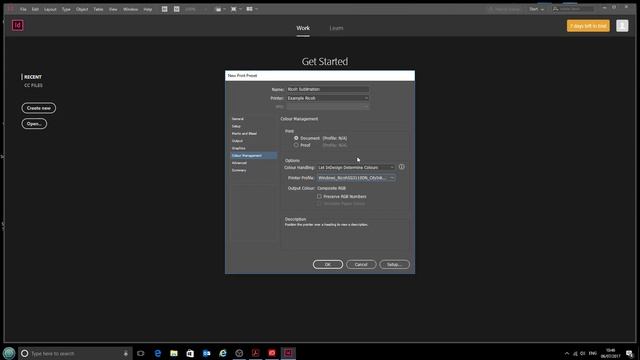Open Task View from the taskbar
Viewport: 640px width, 360px height.
(x=141, y=353)
